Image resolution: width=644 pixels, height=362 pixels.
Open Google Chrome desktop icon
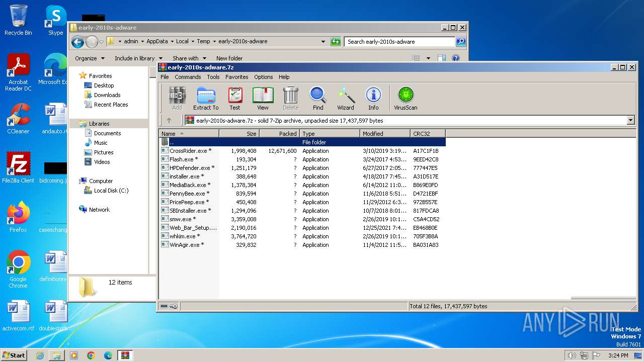[x=18, y=269]
